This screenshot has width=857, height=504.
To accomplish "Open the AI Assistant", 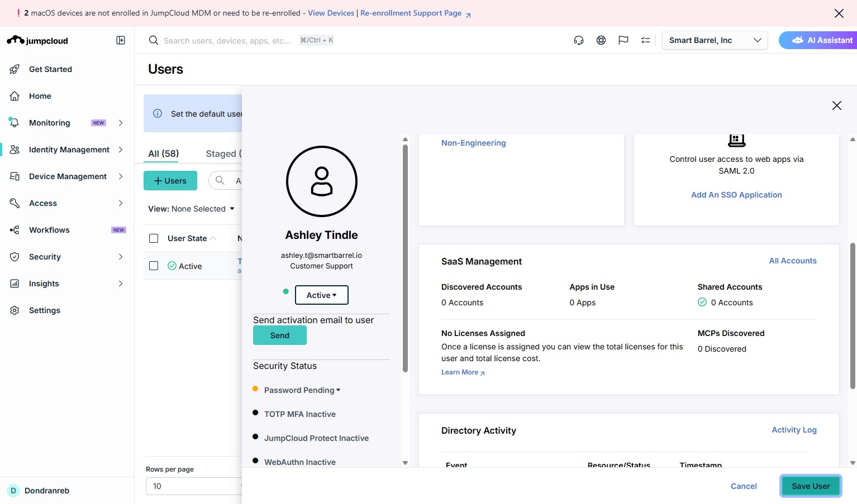I will point(818,40).
